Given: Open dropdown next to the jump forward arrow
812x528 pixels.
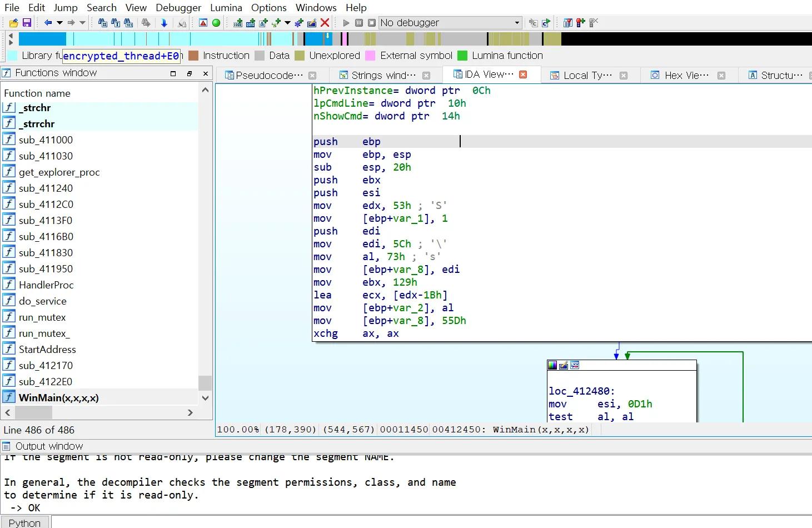Looking at the screenshot, I should tap(83, 23).
